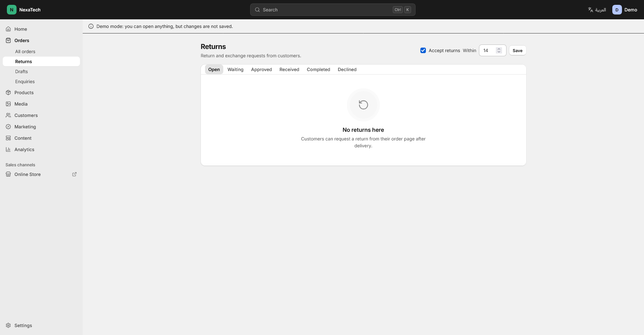Open Online Store external link icon
Screen dimensions: 644x335
tap(74, 174)
